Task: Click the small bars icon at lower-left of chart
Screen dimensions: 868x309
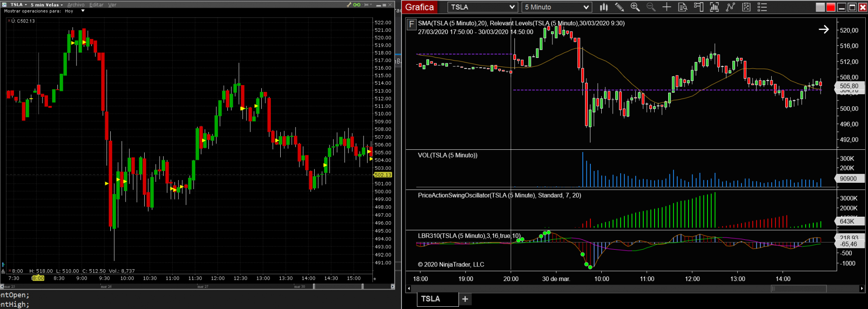Action: tap(3, 271)
